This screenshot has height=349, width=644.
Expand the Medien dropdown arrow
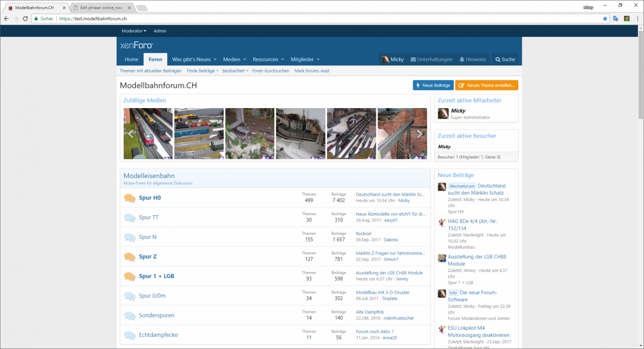(x=245, y=59)
